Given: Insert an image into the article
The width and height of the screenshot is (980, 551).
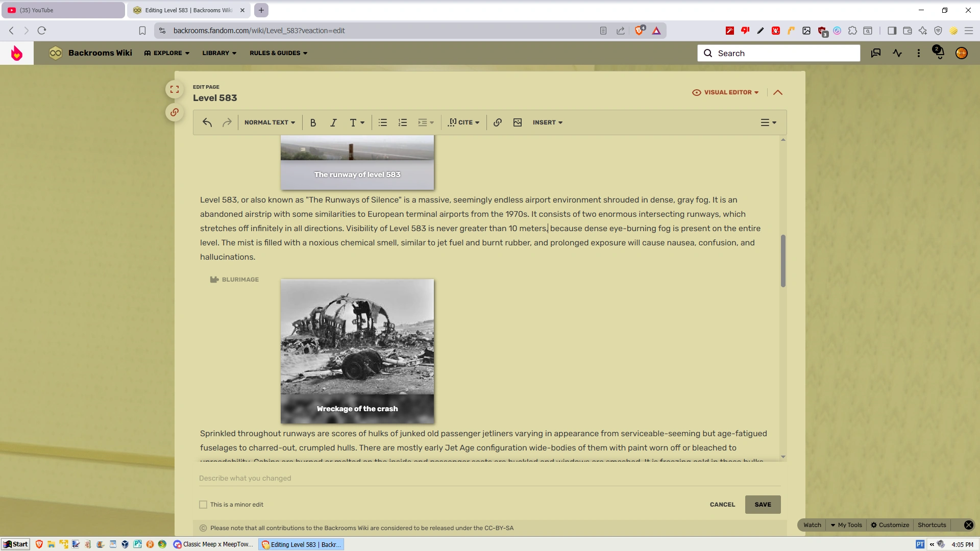Looking at the screenshot, I should coord(517,122).
